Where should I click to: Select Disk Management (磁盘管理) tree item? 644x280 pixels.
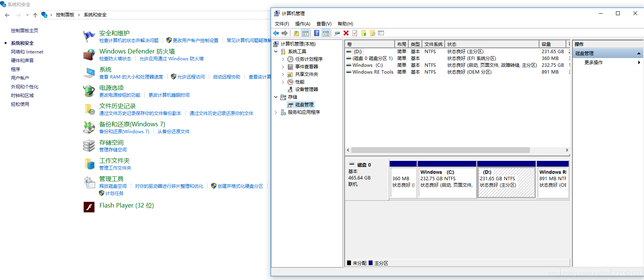(x=304, y=105)
